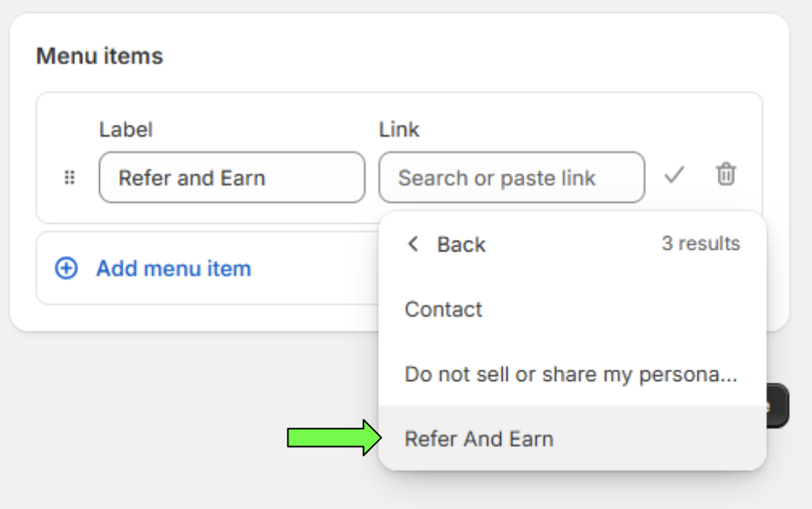Click the plus circle icon for adding items

(x=66, y=268)
